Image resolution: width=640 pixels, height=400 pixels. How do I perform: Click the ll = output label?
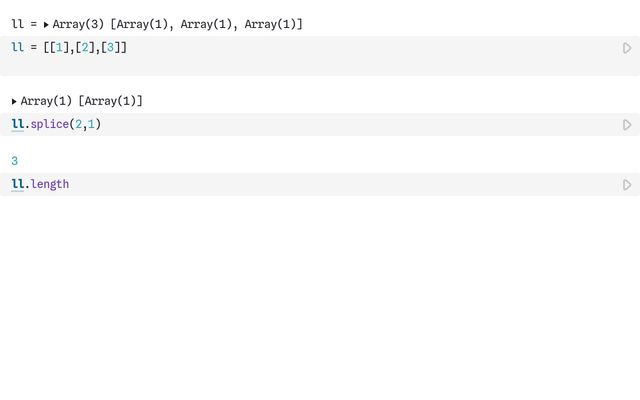coord(24,24)
